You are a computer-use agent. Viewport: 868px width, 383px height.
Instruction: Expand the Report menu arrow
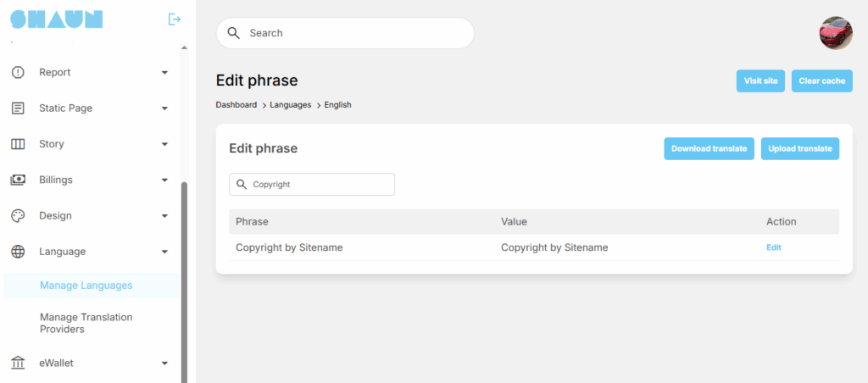[x=164, y=73]
